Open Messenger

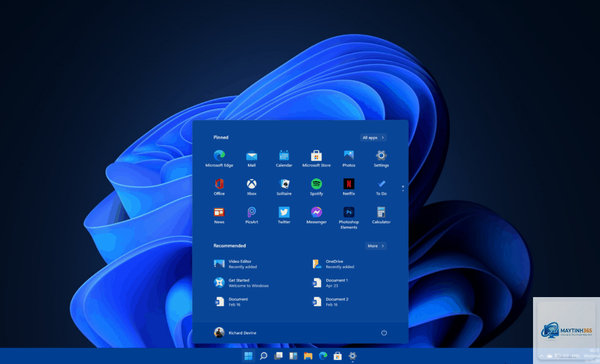tap(317, 215)
